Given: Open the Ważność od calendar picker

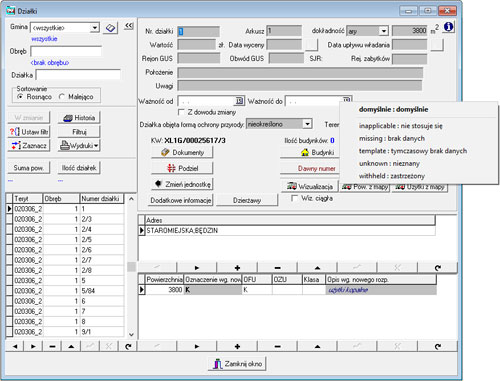Looking at the screenshot, I should [239, 101].
